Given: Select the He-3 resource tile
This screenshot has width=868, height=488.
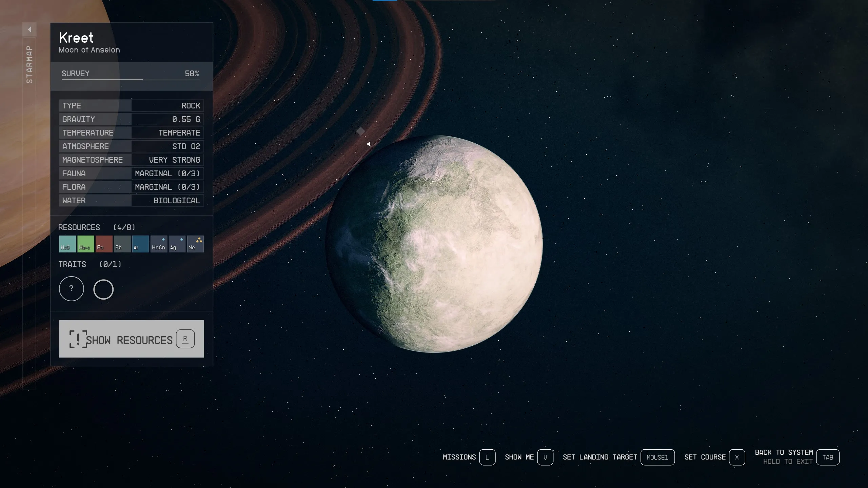Looking at the screenshot, I should 85,244.
